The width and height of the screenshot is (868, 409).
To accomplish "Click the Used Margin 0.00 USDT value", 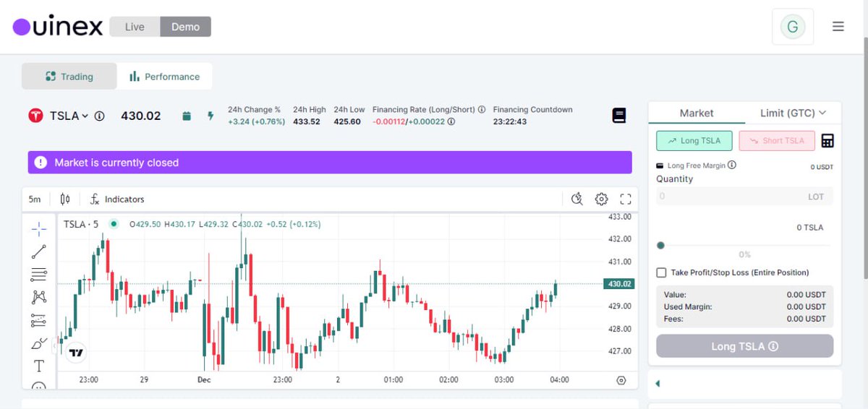I will [806, 306].
